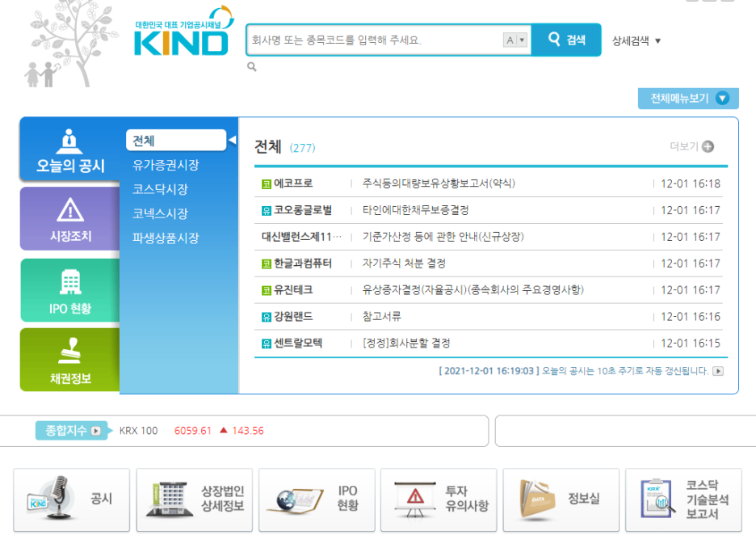Click the KOSDAQ badge beside 유진테크

click(x=267, y=290)
